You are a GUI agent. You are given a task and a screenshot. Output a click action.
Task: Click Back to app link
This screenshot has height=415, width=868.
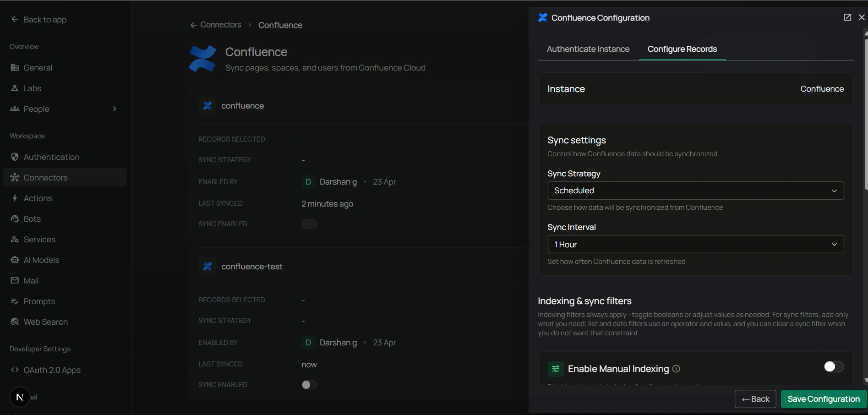click(45, 19)
